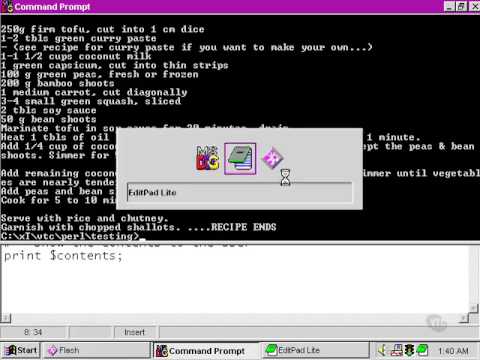Click the 'C:\xT\vtc\perl\testing>' prompt line
This screenshot has height=360, width=480.
click(x=70, y=236)
